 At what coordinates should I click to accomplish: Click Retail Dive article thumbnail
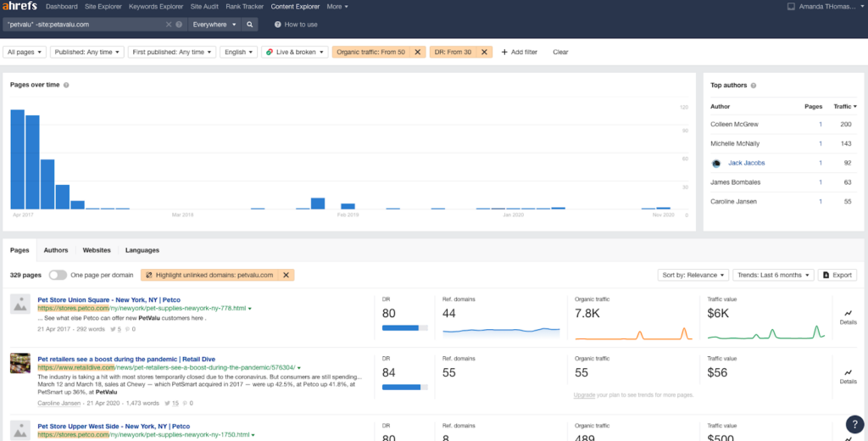[20, 364]
